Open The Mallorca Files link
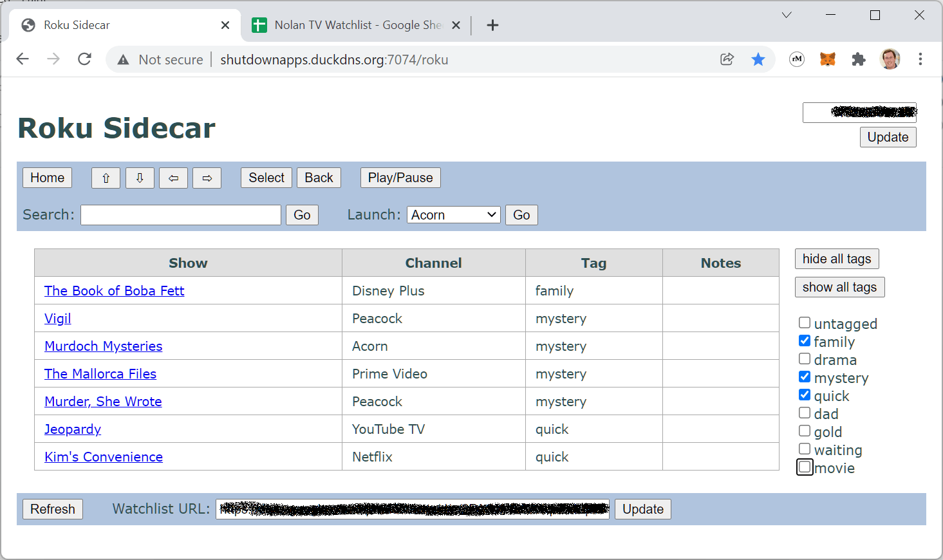The height and width of the screenshot is (560, 943). point(100,374)
